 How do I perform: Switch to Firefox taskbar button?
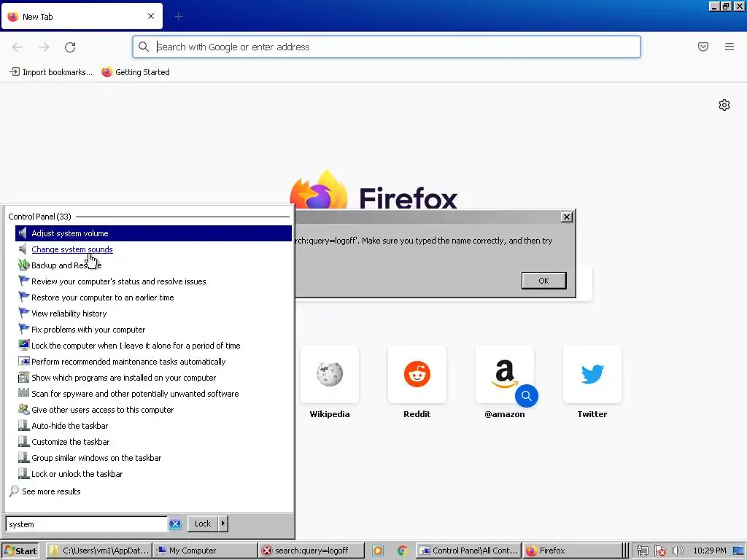pyautogui.click(x=572, y=551)
